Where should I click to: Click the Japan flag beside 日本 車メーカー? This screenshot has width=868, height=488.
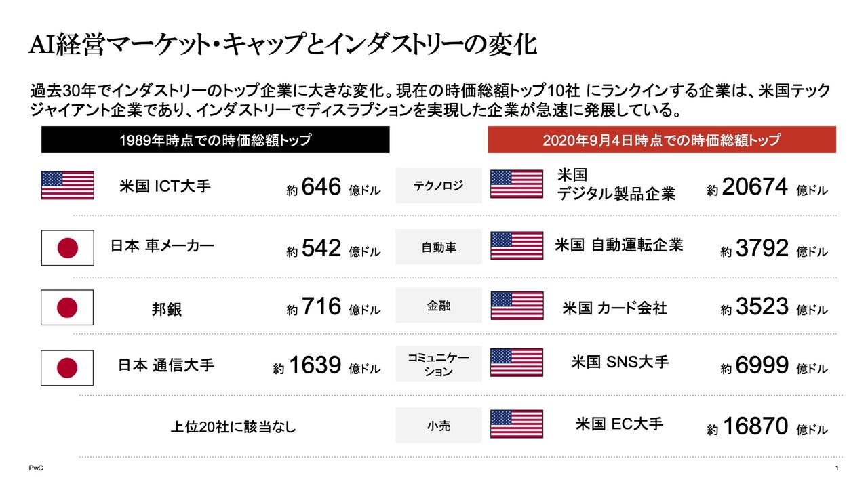(67, 247)
